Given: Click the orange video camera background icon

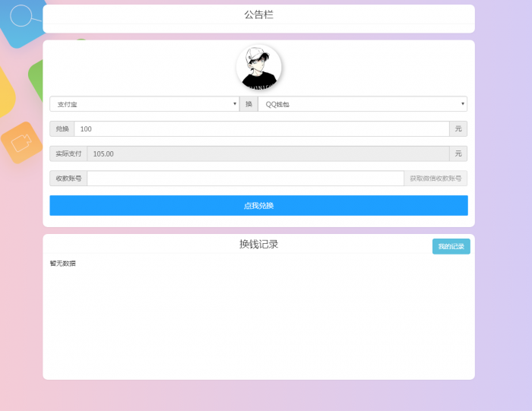Looking at the screenshot, I should pos(21,142).
